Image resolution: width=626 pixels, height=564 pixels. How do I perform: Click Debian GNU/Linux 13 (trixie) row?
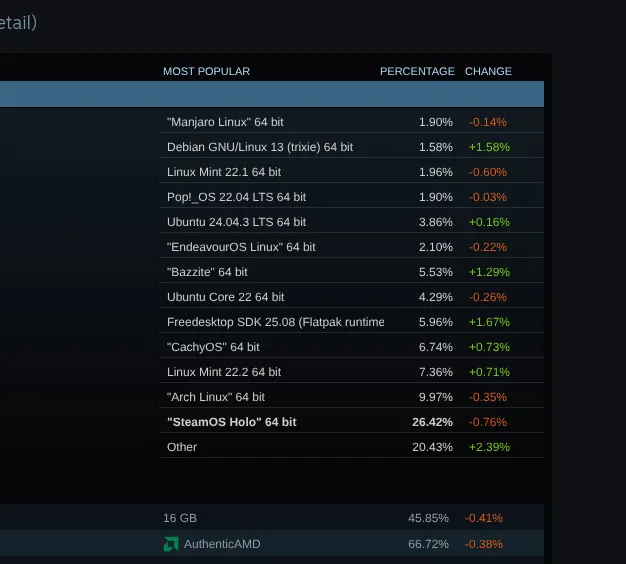260,147
